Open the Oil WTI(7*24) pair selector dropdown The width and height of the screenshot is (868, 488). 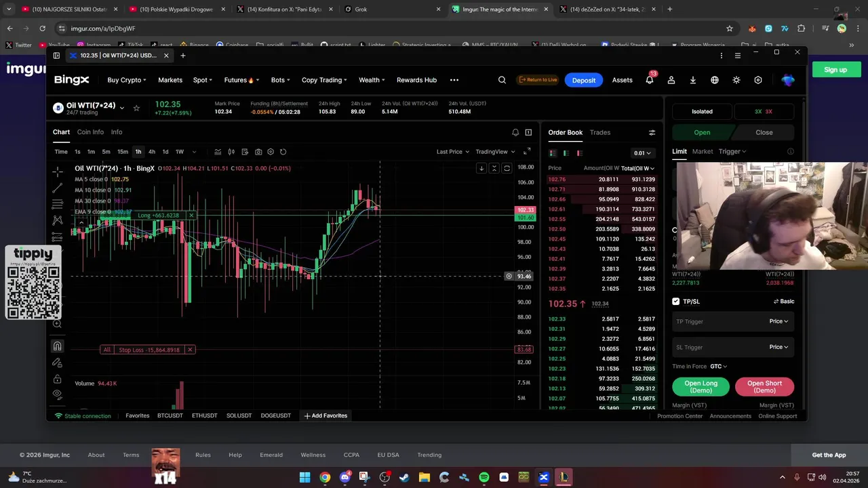(x=122, y=108)
